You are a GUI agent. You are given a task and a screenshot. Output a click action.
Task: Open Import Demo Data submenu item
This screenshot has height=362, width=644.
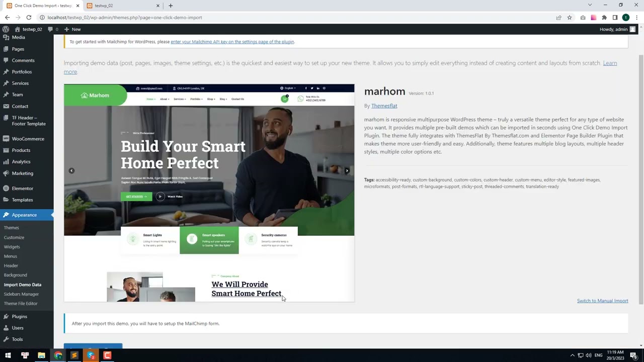pos(23,285)
